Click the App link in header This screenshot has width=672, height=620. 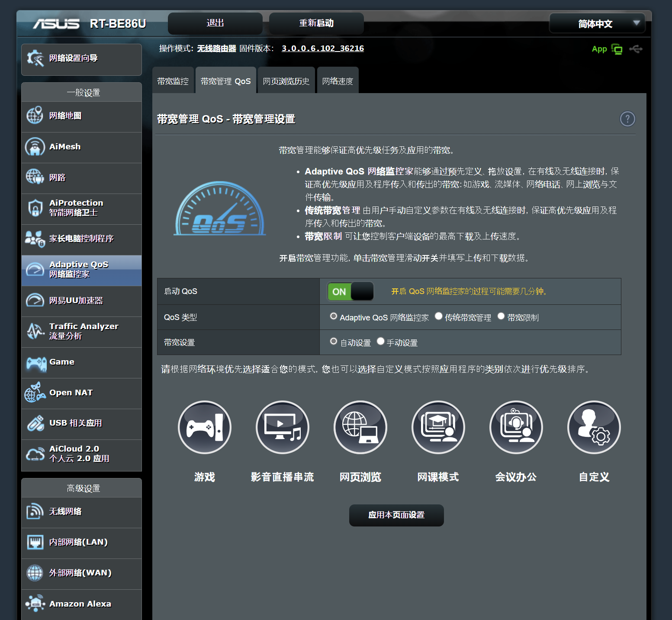599,49
